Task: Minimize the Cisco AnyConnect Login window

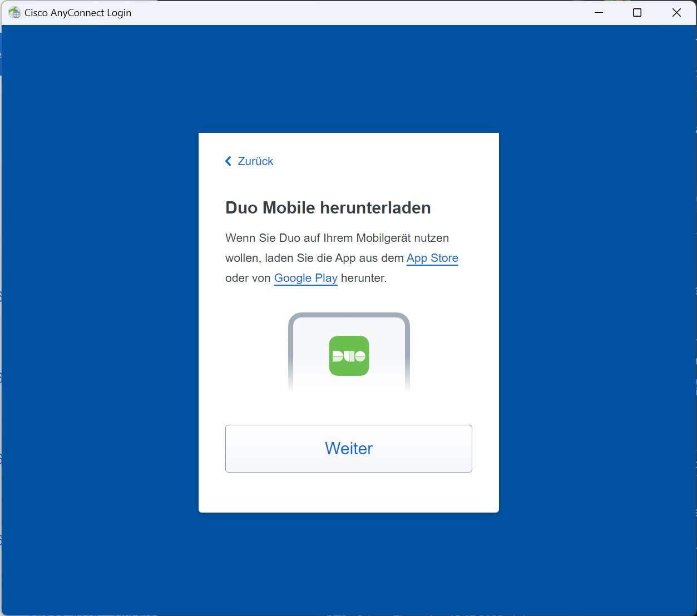Action: tap(599, 12)
